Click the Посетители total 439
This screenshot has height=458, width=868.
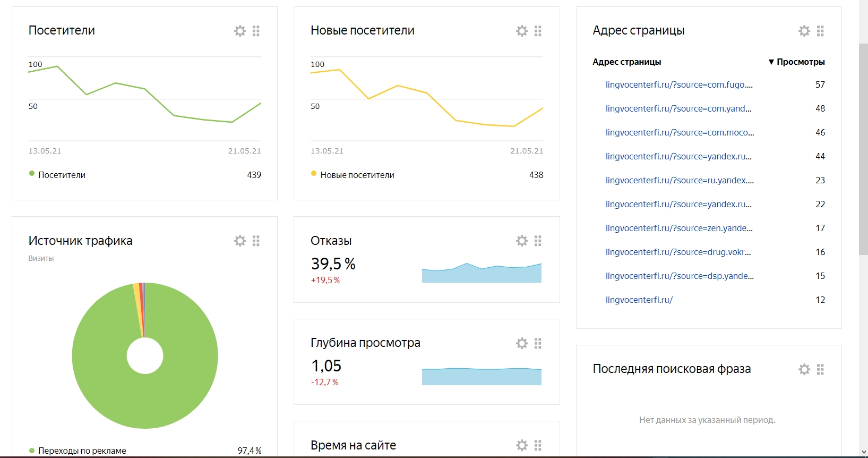[x=254, y=175]
